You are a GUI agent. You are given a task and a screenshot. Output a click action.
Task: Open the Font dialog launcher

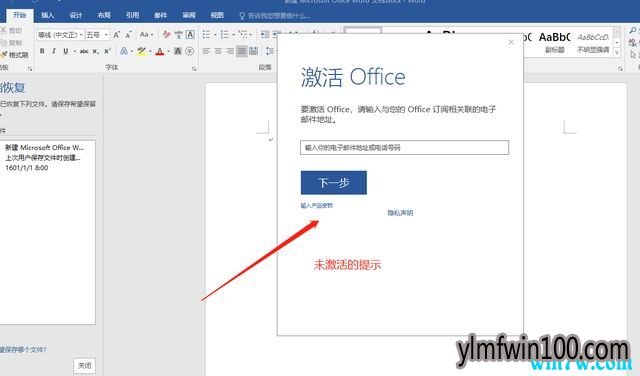(x=194, y=69)
